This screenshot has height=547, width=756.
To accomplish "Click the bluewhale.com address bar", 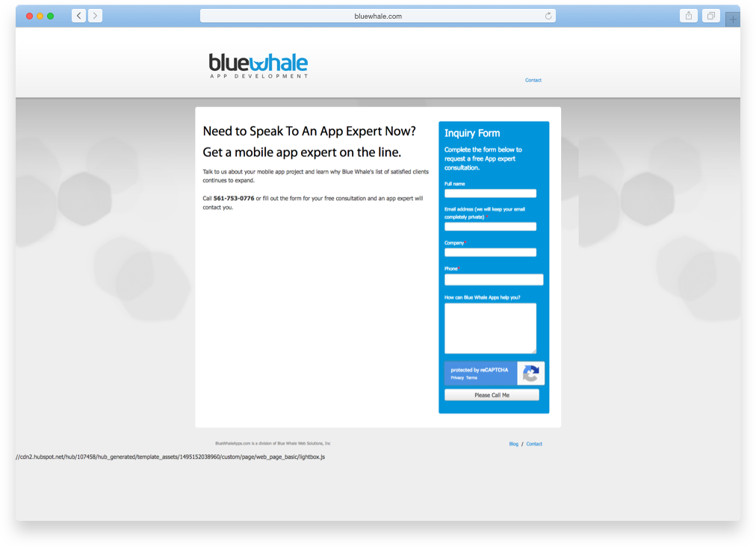I will [x=378, y=16].
